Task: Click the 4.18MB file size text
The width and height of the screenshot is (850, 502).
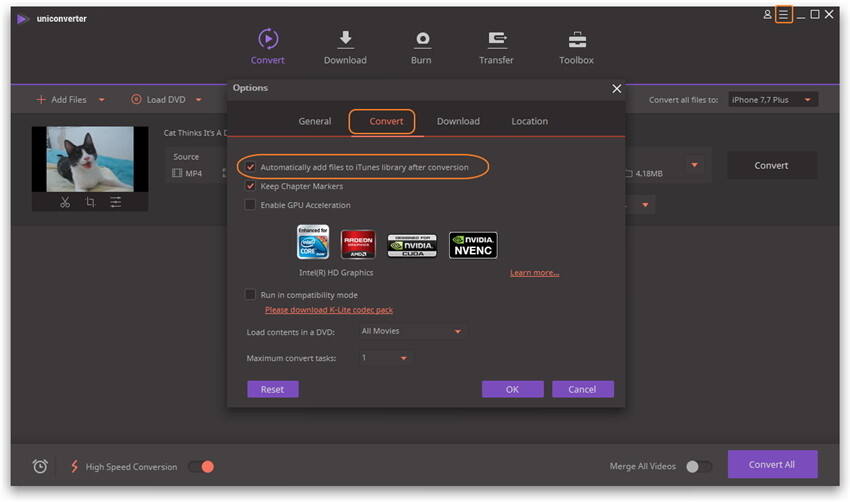Action: click(649, 173)
